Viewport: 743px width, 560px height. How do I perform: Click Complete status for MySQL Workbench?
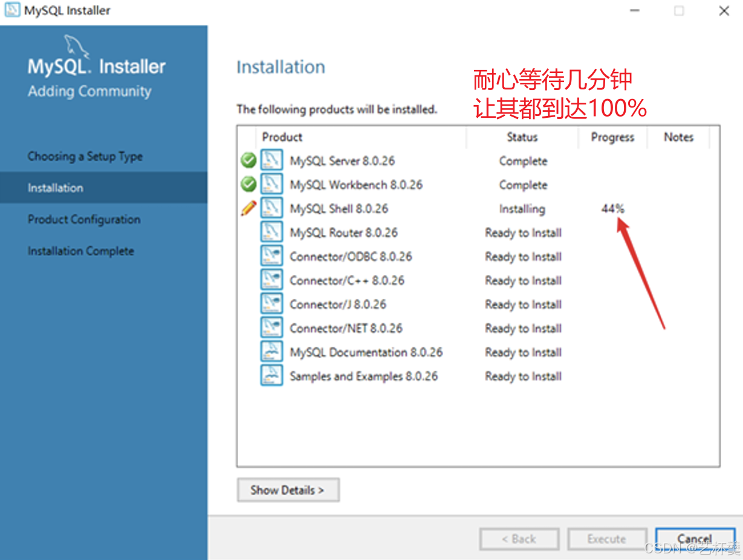(x=523, y=185)
